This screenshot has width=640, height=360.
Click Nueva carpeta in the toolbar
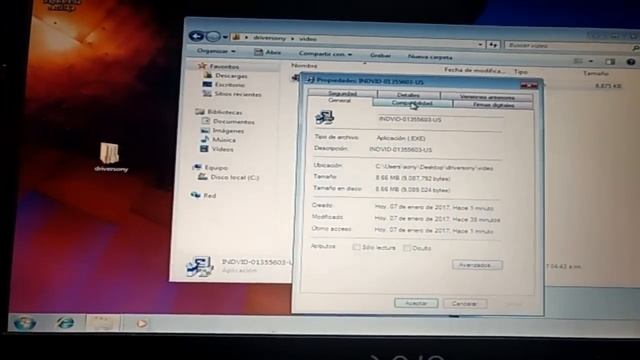pos(430,57)
